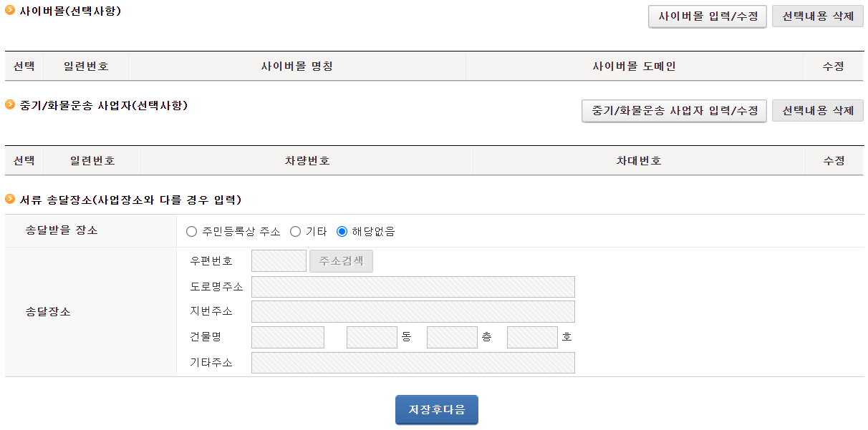This screenshot has height=430, width=868.
Task: Click the orange bullet icon beside 중기/화물운송 사업자
Action: click(x=10, y=105)
